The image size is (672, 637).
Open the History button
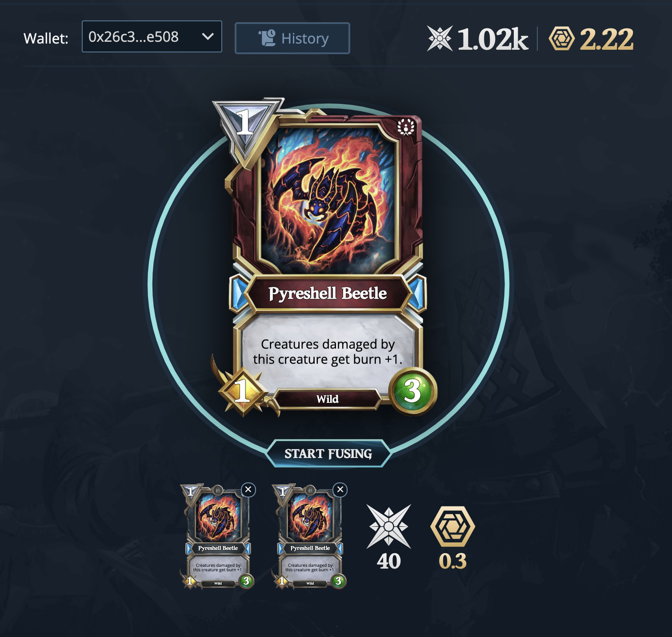click(x=292, y=38)
